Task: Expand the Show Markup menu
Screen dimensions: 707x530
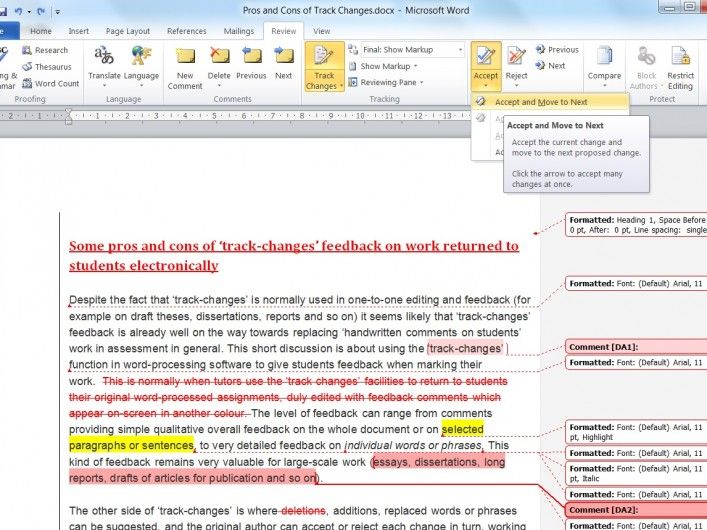Action: click(x=389, y=66)
